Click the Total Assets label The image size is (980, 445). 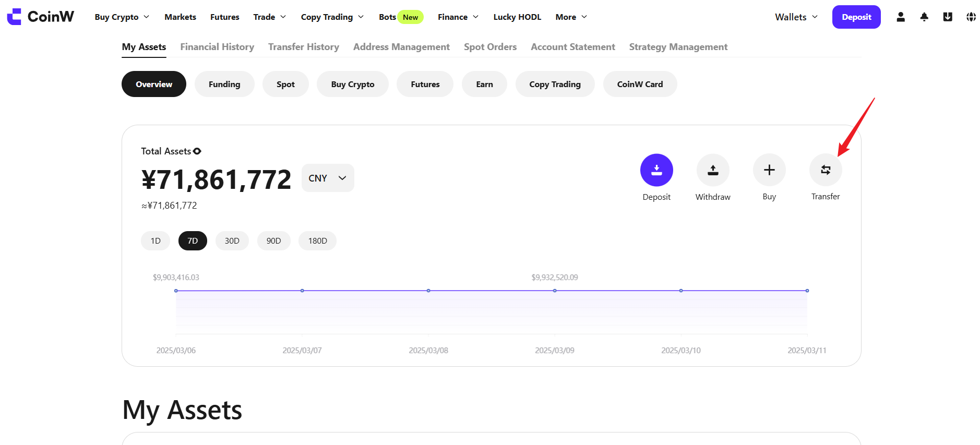click(166, 151)
